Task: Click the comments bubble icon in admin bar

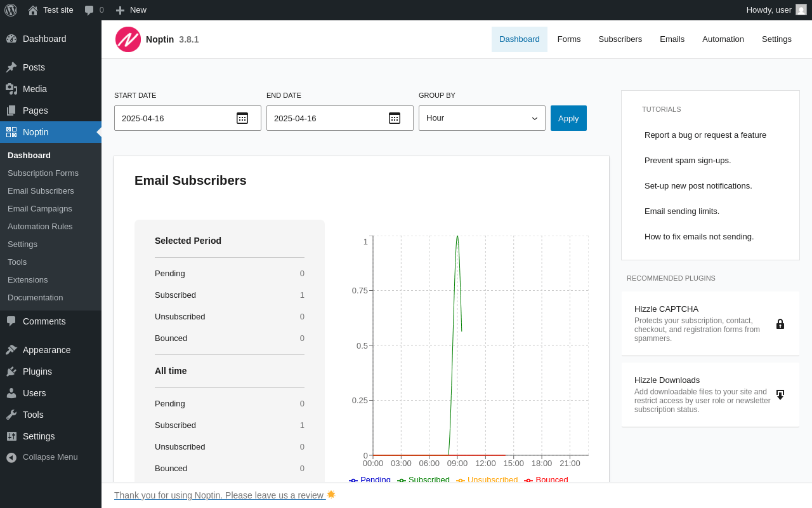Action: pyautogui.click(x=89, y=10)
